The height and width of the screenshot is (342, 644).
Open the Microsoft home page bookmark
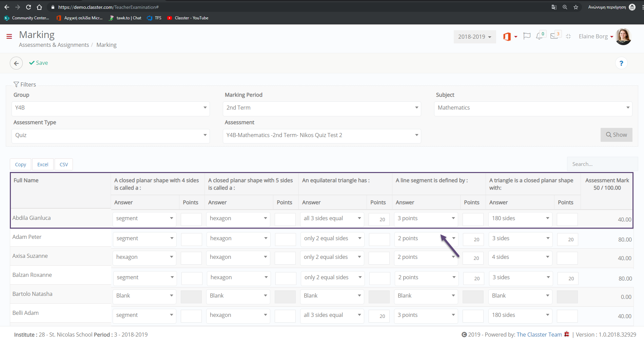80,18
